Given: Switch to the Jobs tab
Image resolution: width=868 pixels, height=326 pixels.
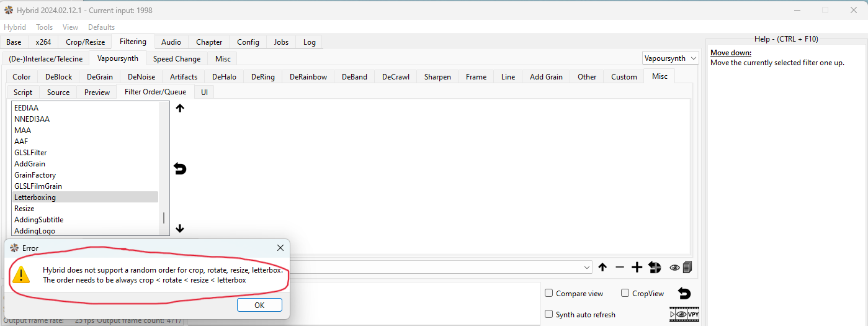Looking at the screenshot, I should pyautogui.click(x=281, y=42).
